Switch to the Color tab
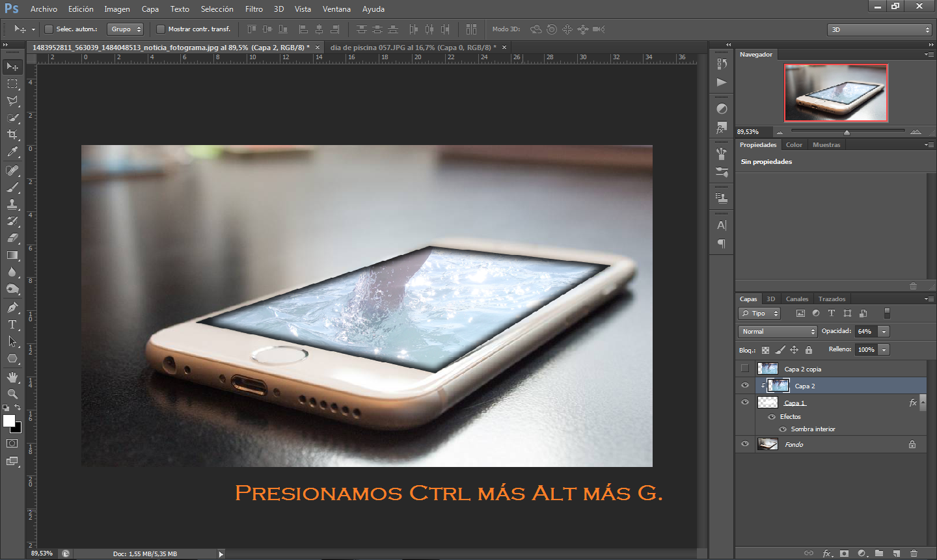 tap(794, 145)
